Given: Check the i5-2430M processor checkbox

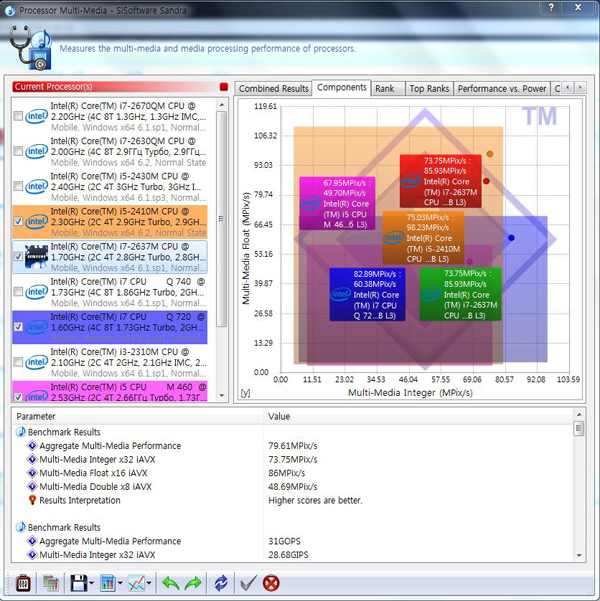Looking at the screenshot, I should 18,186.
